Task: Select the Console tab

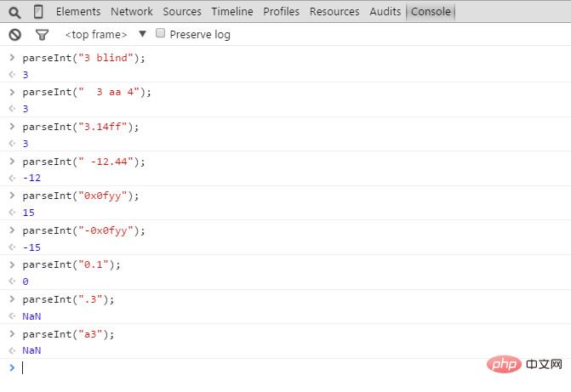Action: click(x=431, y=12)
